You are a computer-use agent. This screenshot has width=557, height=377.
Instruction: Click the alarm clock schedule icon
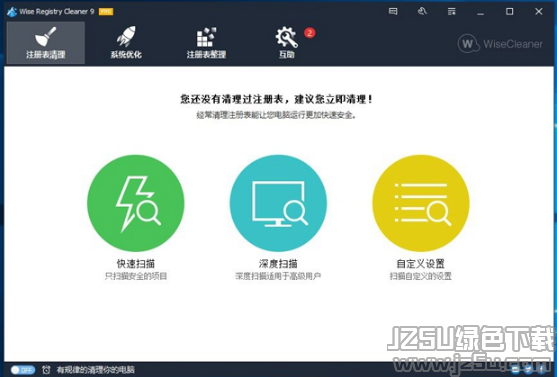(46, 370)
